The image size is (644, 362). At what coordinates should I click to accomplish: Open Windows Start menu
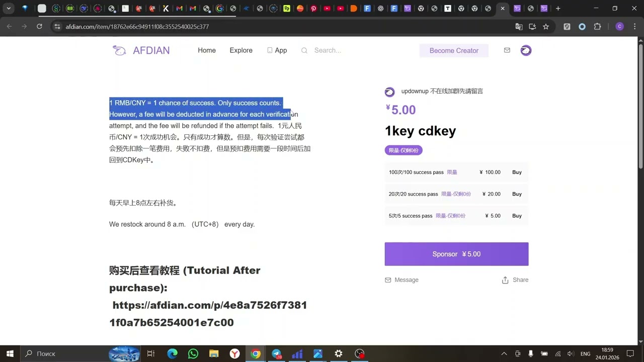click(10, 354)
